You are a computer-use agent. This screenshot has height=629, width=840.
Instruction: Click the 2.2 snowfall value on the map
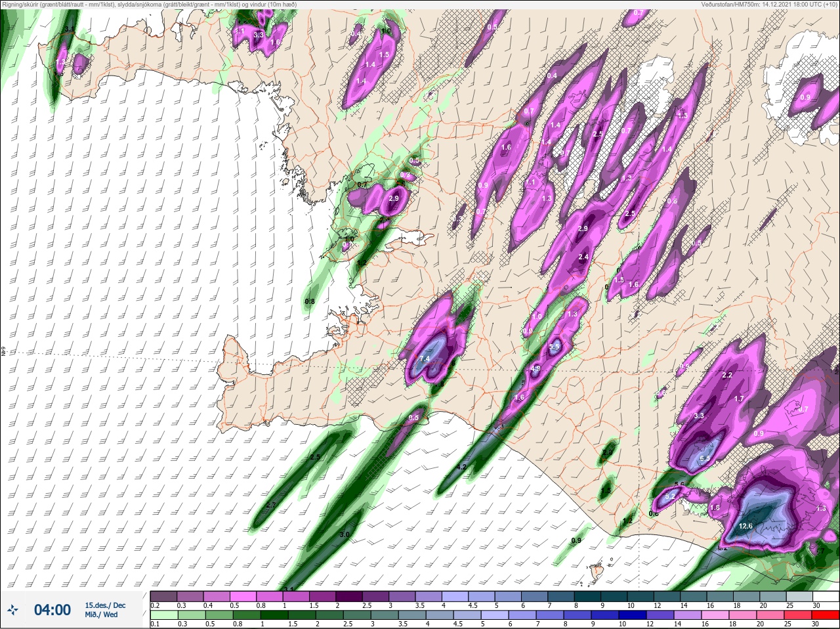point(726,375)
